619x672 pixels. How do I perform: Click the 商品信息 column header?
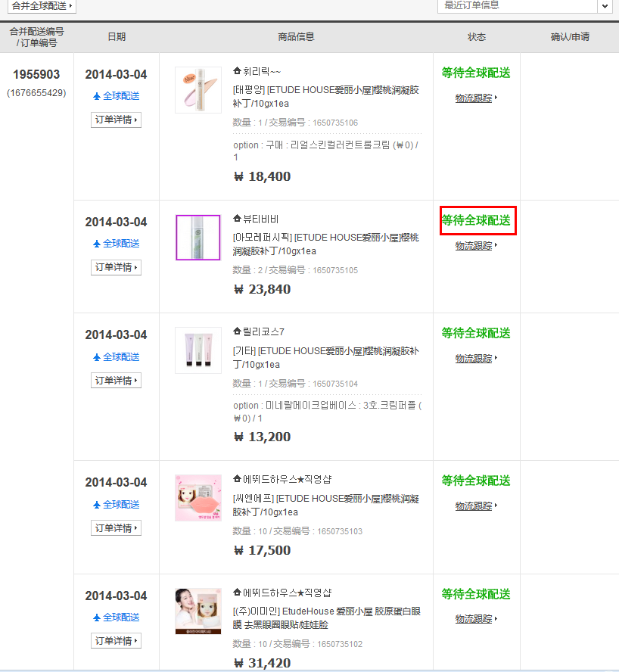click(296, 36)
